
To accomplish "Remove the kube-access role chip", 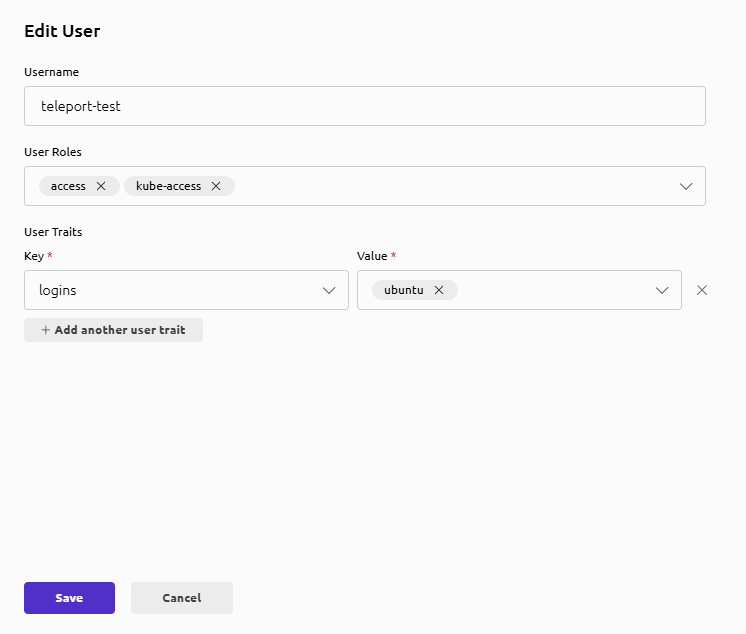I will pyautogui.click(x=216, y=186).
